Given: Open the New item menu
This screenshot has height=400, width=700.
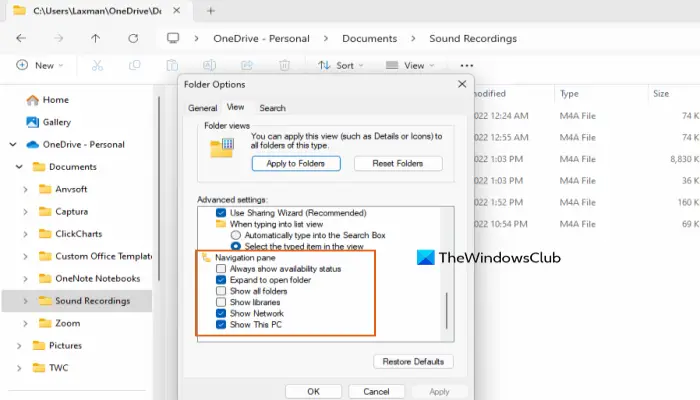Looking at the screenshot, I should [40, 65].
